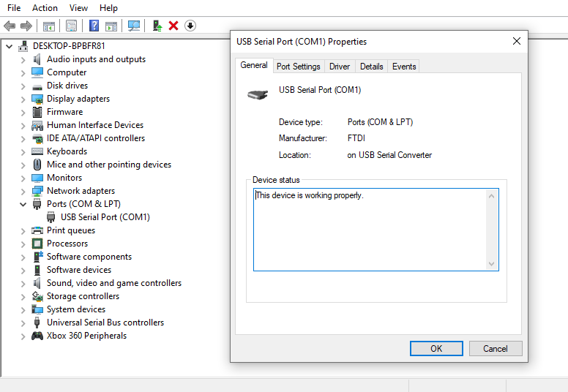Viewport: 568px width, 392px height.
Task: Switch to the Driver tab
Action: [340, 67]
